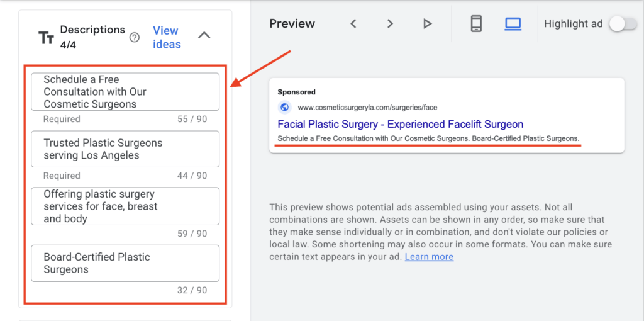Click the ad URL cosmeticsurgeryla.com/surgeries/face
This screenshot has width=644, height=321.
click(x=367, y=108)
